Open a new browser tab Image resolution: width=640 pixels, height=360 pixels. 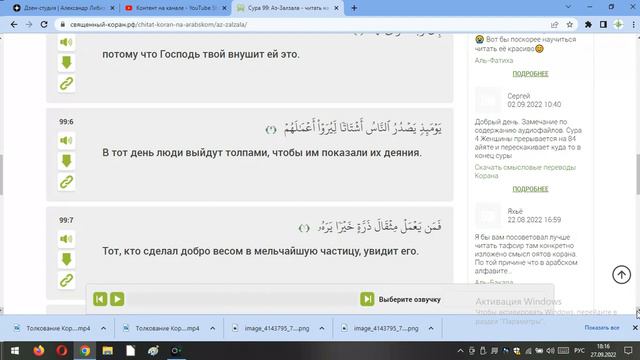[x=354, y=8]
